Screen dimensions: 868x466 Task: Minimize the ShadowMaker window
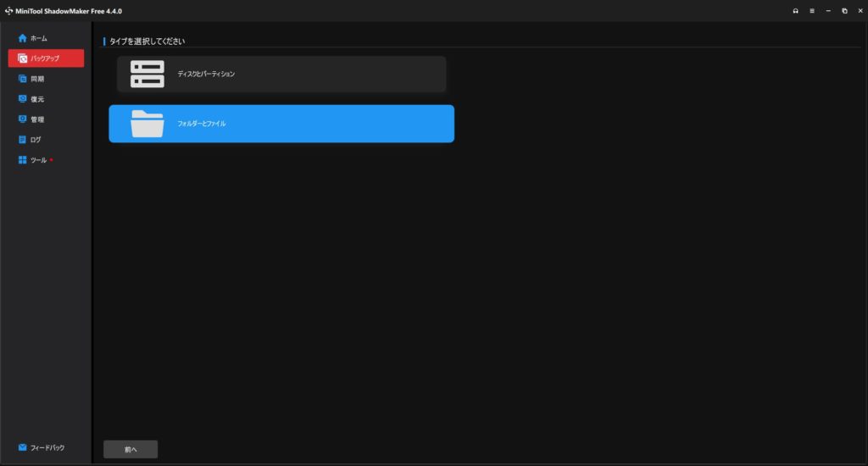click(828, 11)
